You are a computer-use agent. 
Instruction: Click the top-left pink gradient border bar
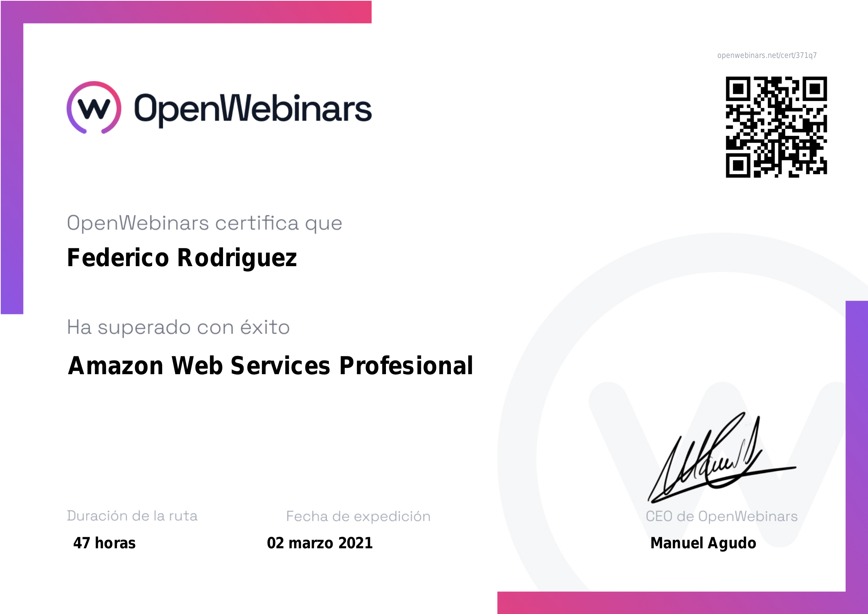click(197, 12)
